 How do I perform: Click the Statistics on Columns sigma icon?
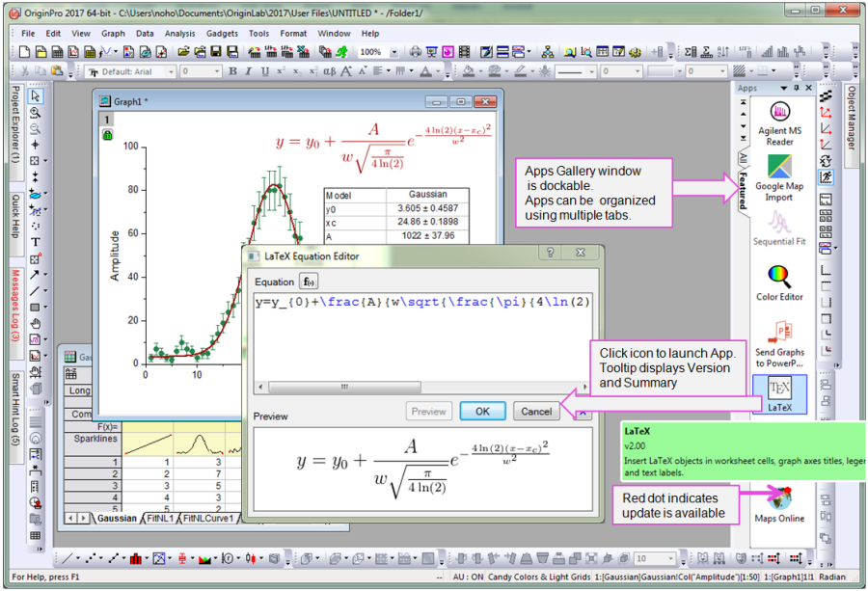[691, 52]
